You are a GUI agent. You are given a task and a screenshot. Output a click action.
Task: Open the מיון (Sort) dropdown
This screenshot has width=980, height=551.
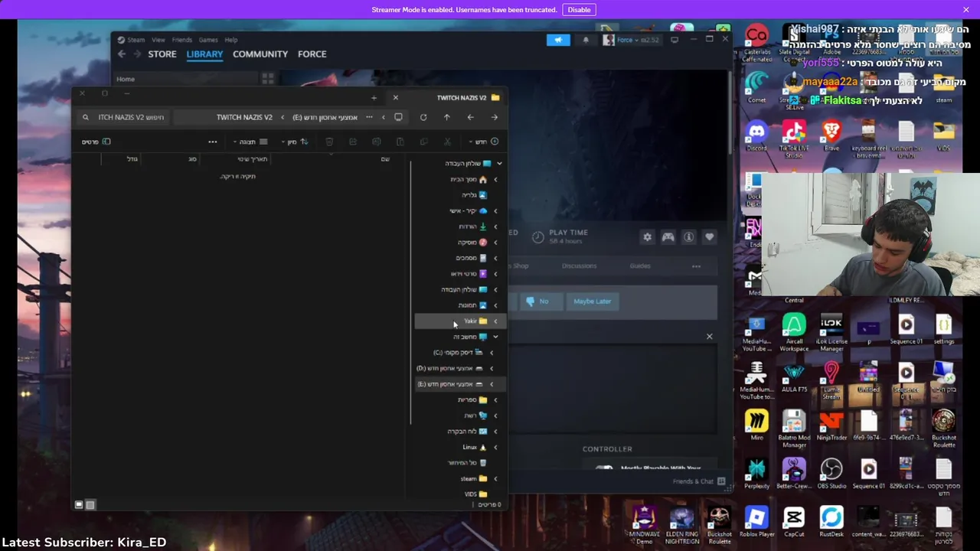(x=295, y=142)
